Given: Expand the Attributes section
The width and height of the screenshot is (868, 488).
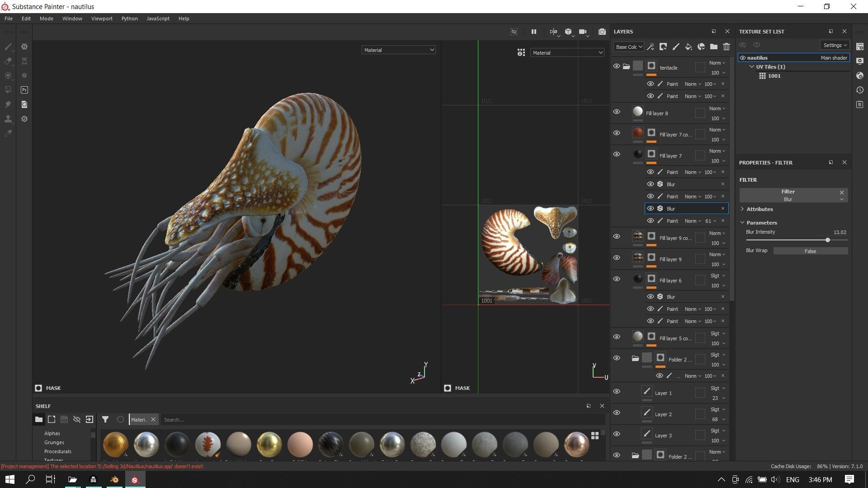Looking at the screenshot, I should tap(742, 209).
